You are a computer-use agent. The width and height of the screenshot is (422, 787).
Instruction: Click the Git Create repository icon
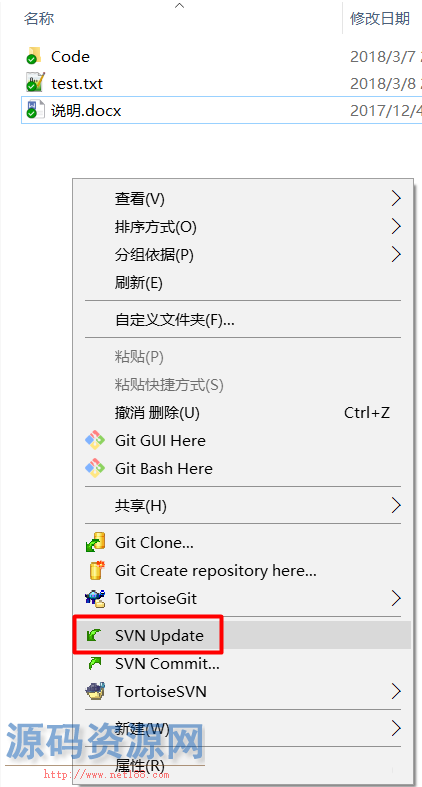click(x=96, y=570)
